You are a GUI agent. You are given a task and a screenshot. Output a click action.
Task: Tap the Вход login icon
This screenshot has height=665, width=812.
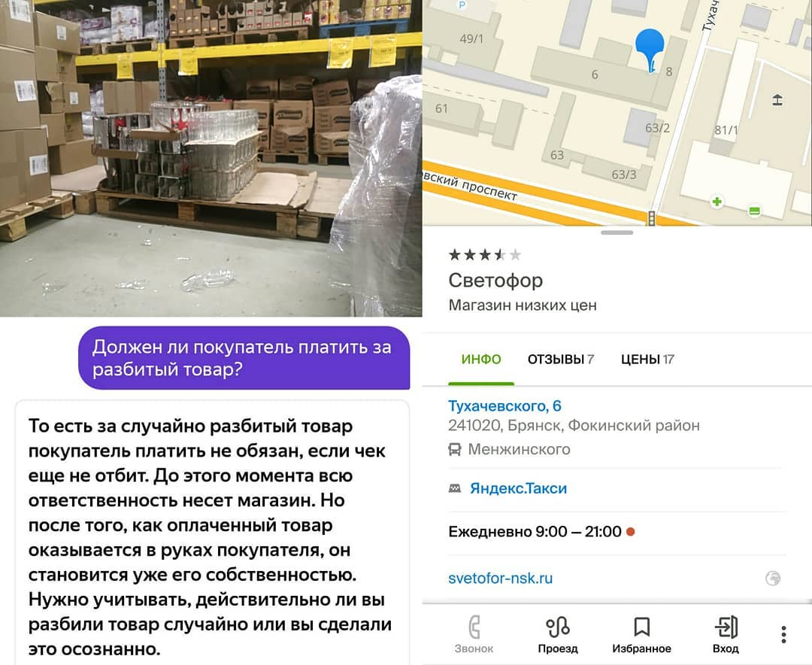click(726, 627)
